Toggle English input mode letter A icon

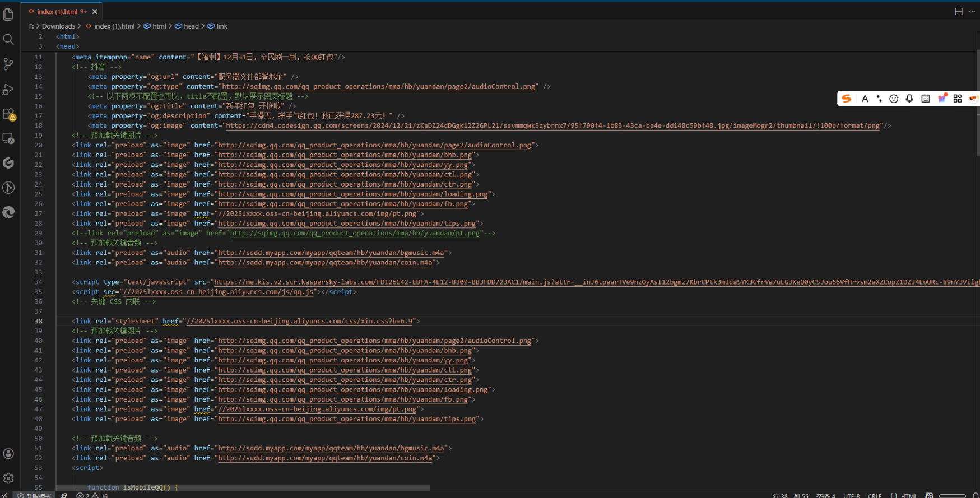point(865,99)
